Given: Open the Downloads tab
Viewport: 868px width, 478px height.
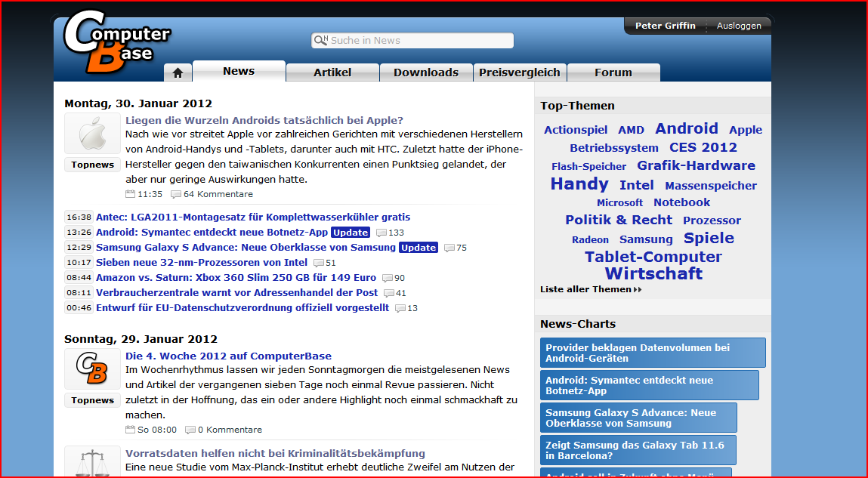Looking at the screenshot, I should [426, 72].
